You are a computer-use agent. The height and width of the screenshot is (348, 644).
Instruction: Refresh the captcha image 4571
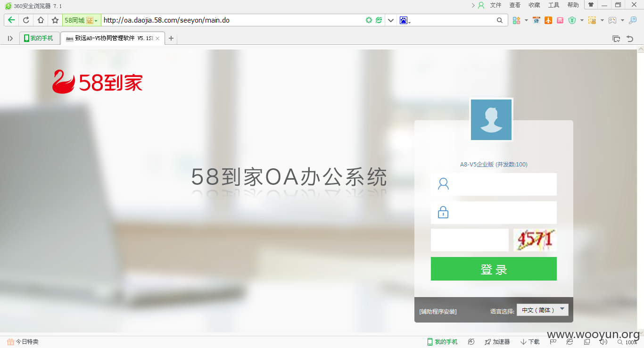pyautogui.click(x=535, y=240)
